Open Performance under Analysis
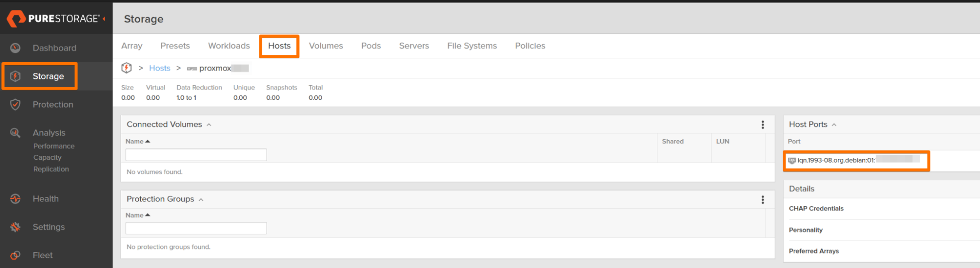980x268 pixels. (x=54, y=146)
